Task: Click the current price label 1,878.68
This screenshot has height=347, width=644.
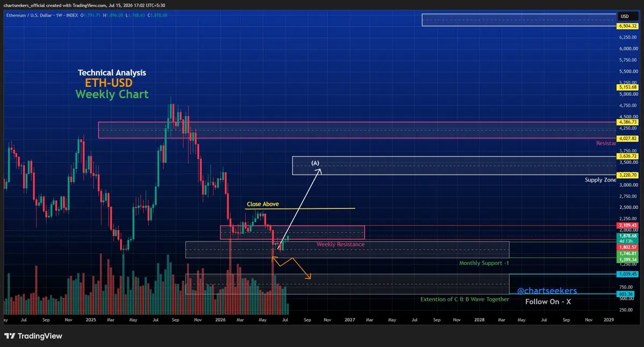Action: [x=627, y=236]
